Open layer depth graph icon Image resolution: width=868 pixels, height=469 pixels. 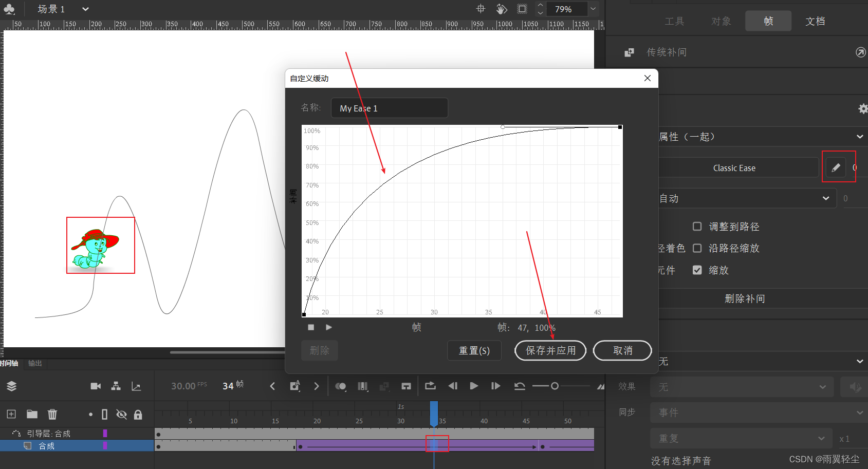tap(136, 386)
